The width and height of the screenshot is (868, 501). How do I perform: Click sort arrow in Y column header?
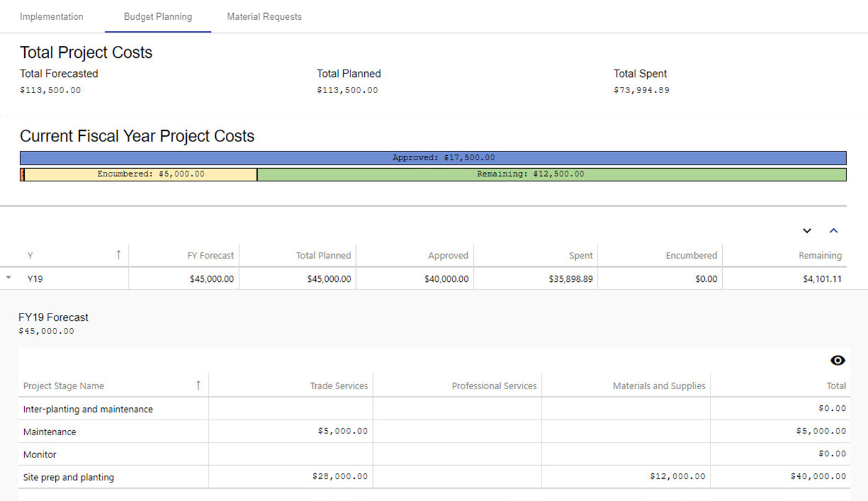click(119, 255)
